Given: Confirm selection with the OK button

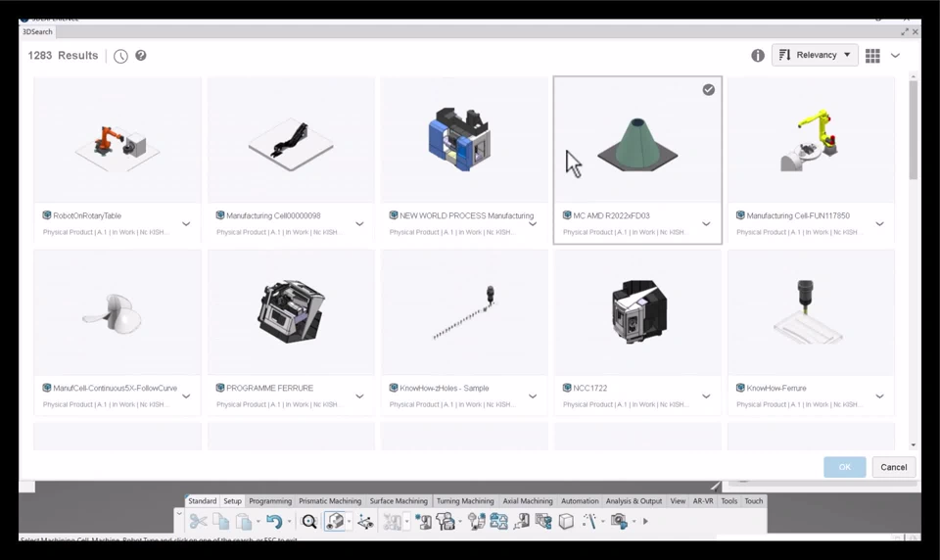Looking at the screenshot, I should coord(845,467).
